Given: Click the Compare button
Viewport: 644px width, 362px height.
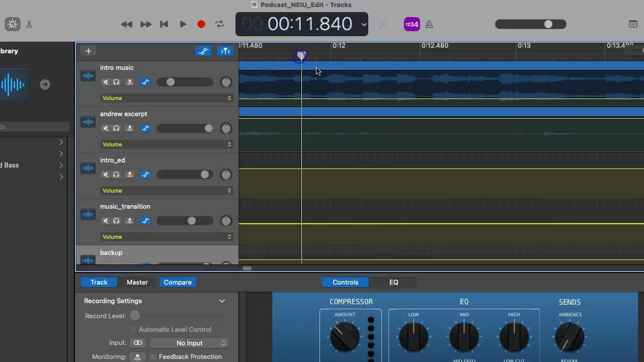Looking at the screenshot, I should coord(178,283).
